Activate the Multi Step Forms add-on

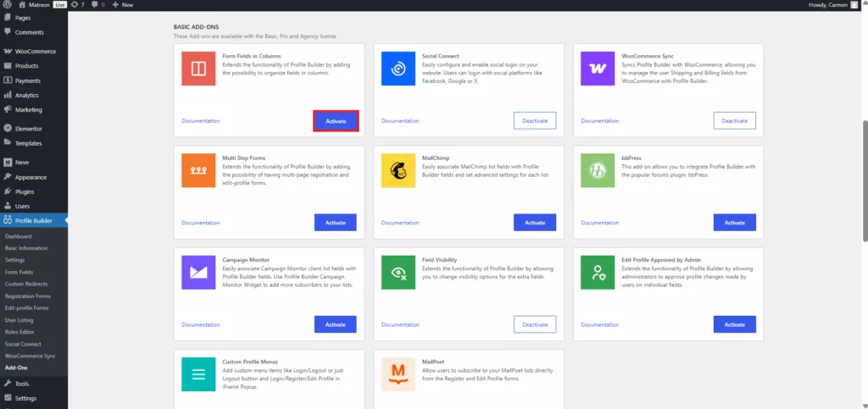coord(336,222)
